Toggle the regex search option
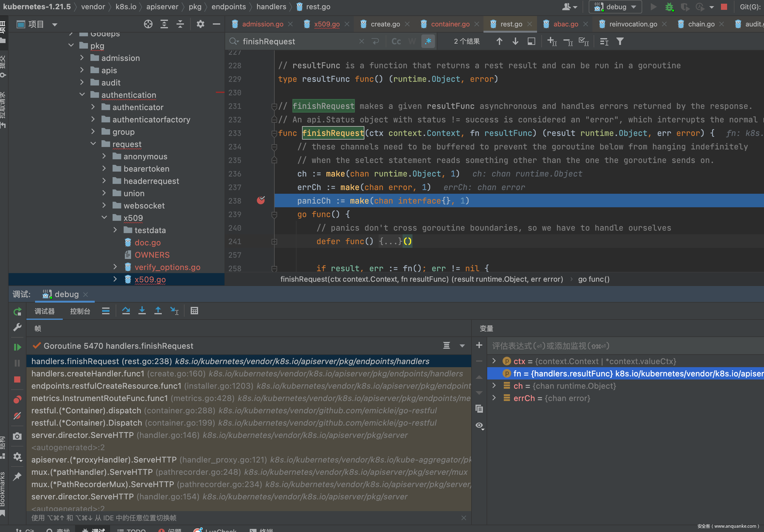Image resolution: width=764 pixels, height=532 pixels. pyautogui.click(x=428, y=42)
